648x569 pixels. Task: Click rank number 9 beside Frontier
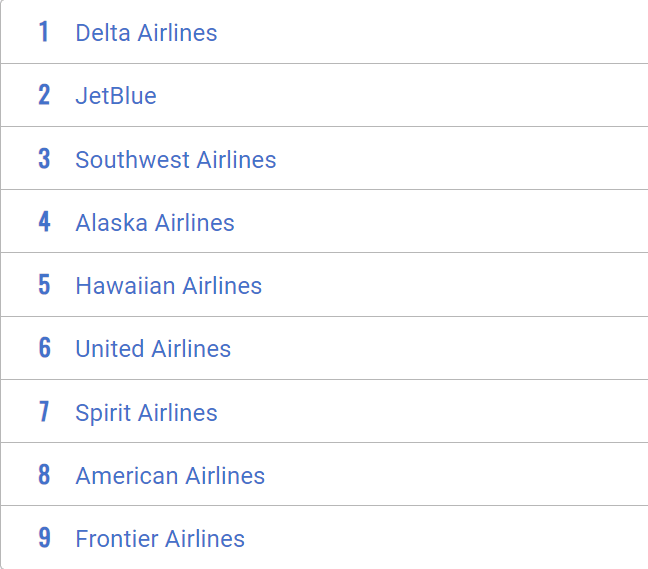(x=44, y=538)
